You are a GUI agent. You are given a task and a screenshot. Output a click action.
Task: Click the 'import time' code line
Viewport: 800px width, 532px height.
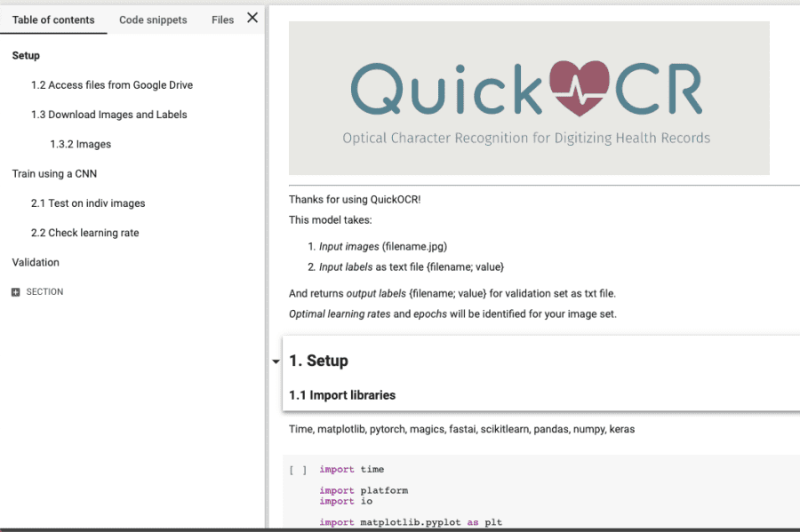tap(351, 469)
